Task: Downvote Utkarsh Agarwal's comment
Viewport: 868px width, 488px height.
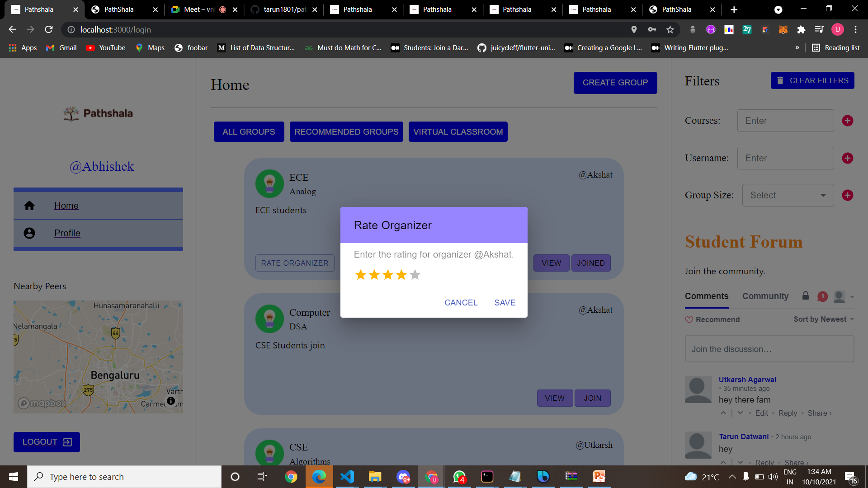Action: (x=740, y=413)
